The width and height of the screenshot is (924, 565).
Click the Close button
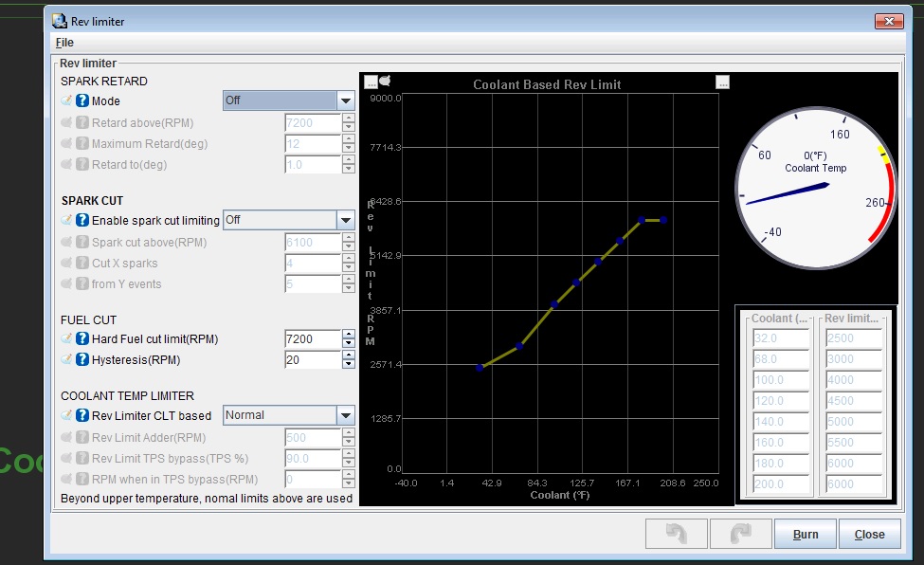869,534
